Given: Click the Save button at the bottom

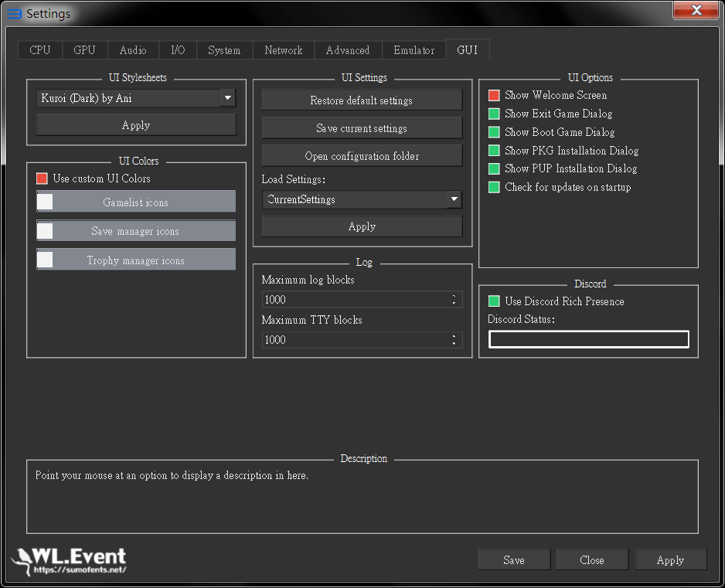Looking at the screenshot, I should (x=514, y=560).
